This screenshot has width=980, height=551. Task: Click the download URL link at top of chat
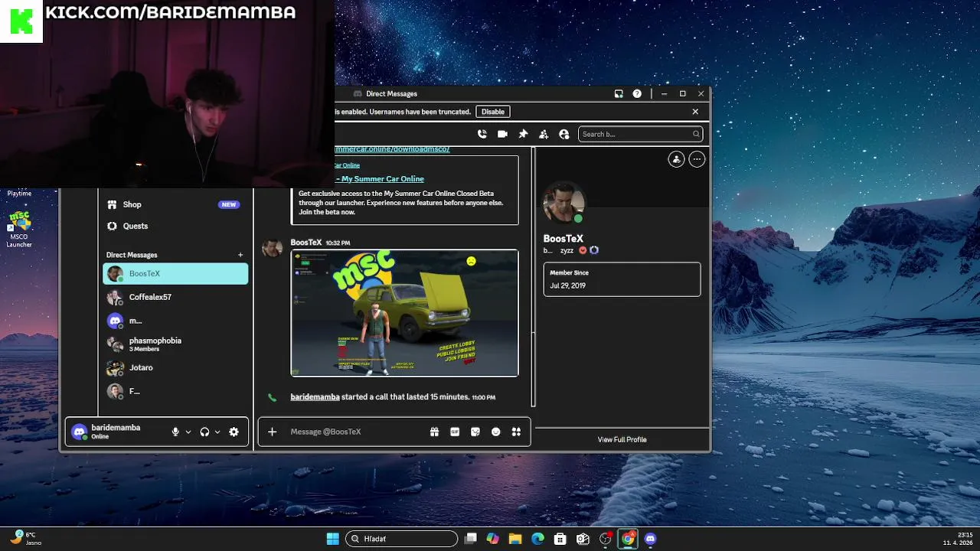point(392,149)
